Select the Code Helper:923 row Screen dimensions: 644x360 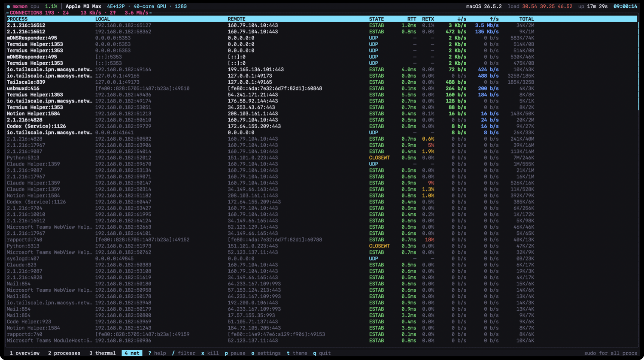click(x=322, y=322)
